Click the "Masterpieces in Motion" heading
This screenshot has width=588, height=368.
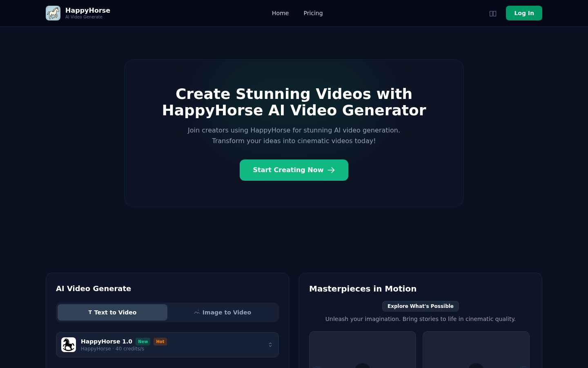point(363,289)
